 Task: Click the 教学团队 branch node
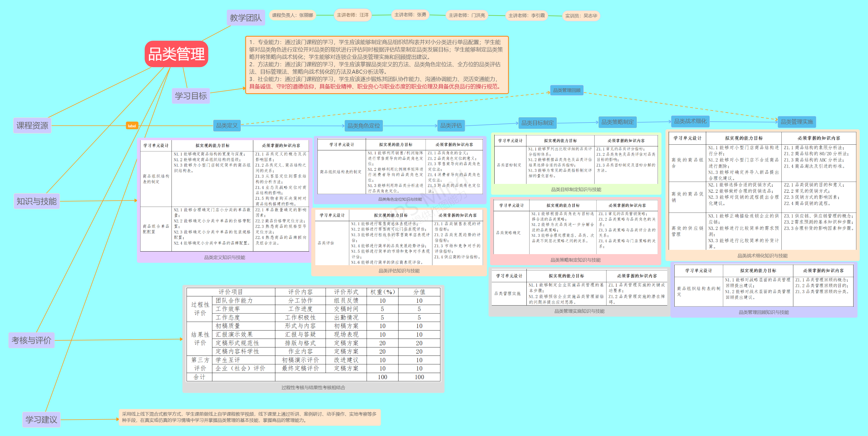tap(246, 18)
